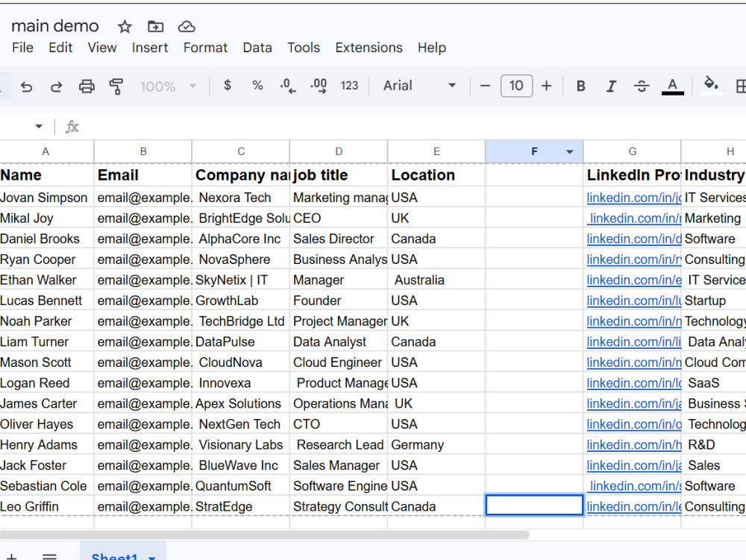Open the Arial font dropdown
The image size is (746, 560).
click(x=419, y=86)
